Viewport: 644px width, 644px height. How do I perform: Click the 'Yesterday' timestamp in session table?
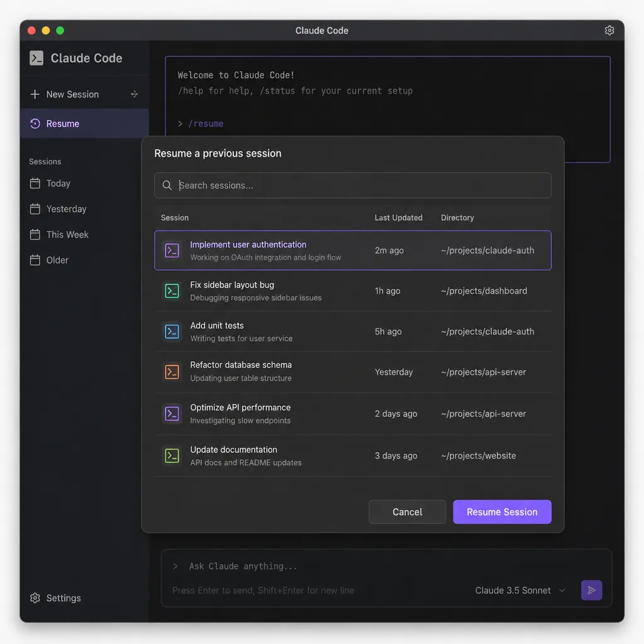(394, 372)
